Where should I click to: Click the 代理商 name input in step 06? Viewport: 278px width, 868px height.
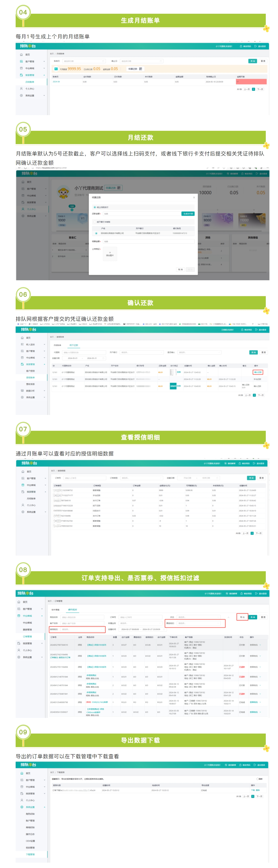coord(84,353)
